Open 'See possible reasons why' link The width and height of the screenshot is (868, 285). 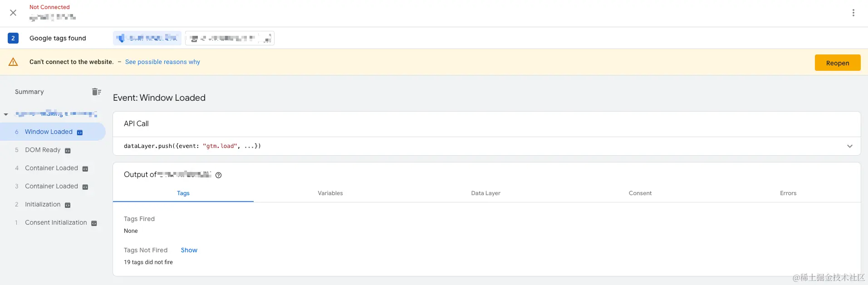point(162,62)
